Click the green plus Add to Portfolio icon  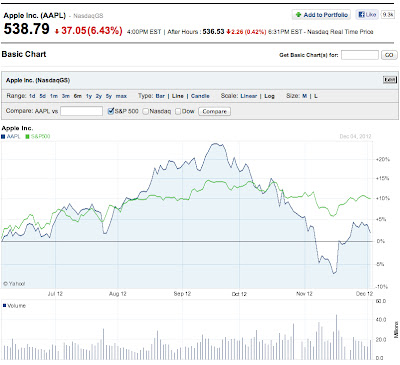pyautogui.click(x=298, y=15)
